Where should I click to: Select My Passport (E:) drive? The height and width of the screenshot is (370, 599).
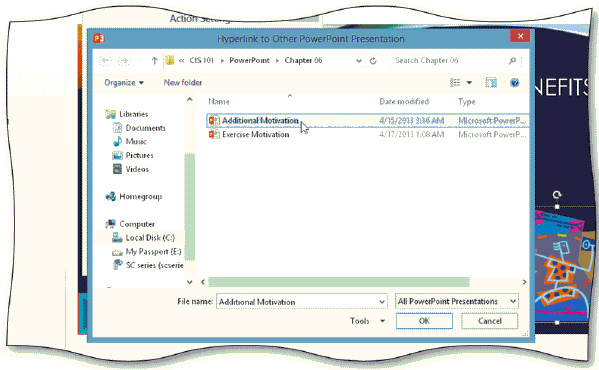click(153, 252)
